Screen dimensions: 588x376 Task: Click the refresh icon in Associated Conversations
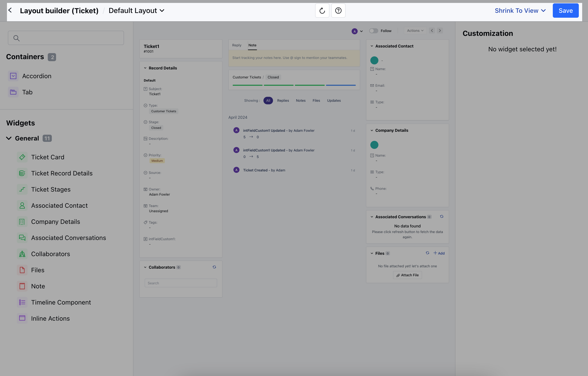coord(442,216)
